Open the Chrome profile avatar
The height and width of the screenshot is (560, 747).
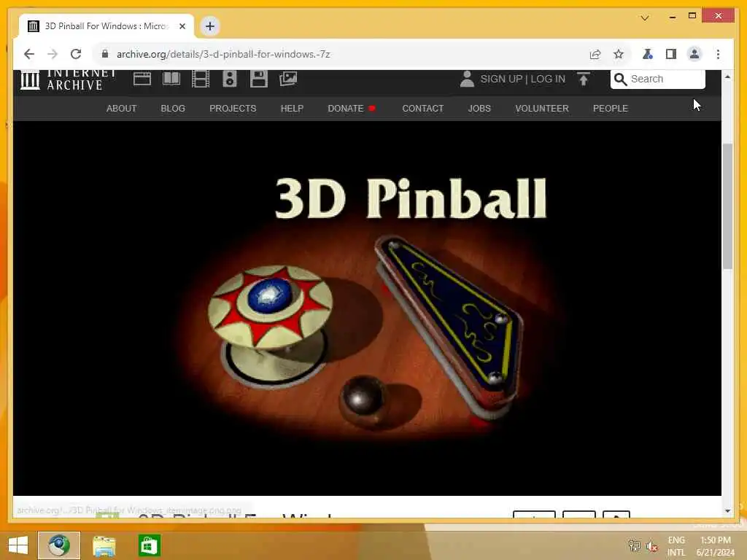pyautogui.click(x=694, y=54)
